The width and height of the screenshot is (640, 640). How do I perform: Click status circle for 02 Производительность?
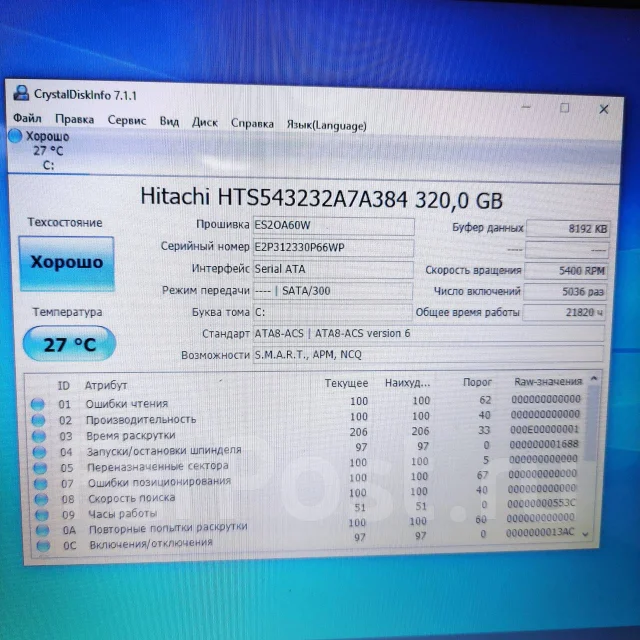pyautogui.click(x=38, y=420)
